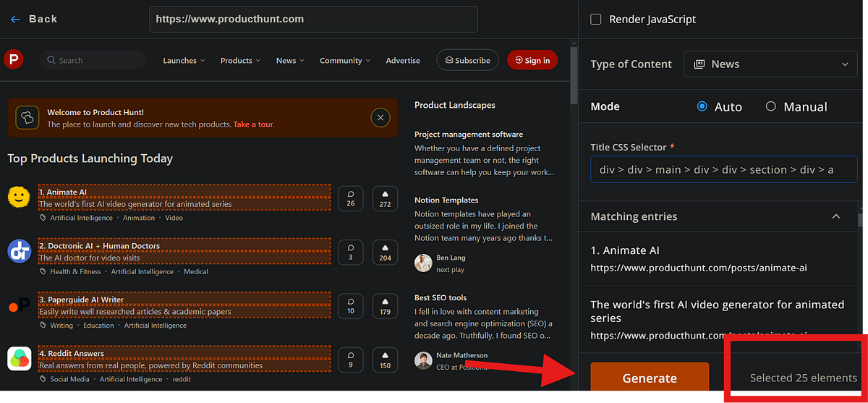Click the Back arrow icon
868x403 pixels.
[15, 19]
